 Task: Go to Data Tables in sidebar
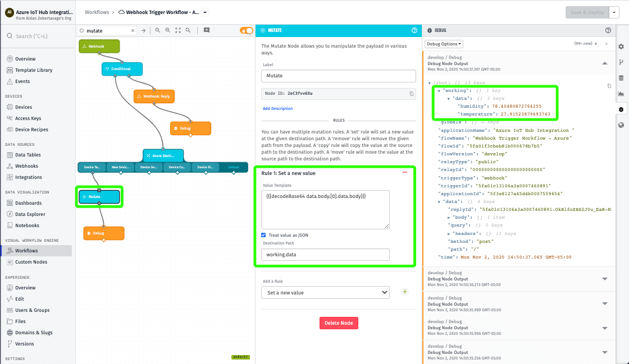point(28,155)
